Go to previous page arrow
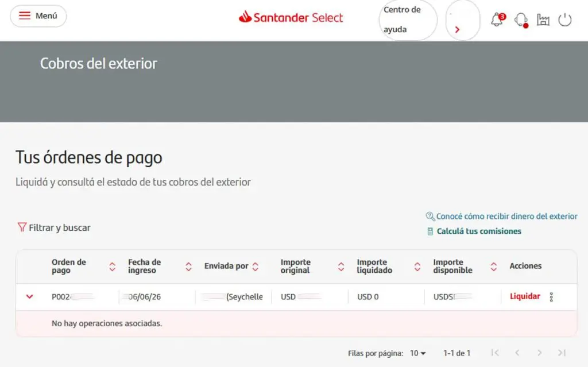Image resolution: width=588 pixels, height=367 pixels. pyautogui.click(x=517, y=353)
